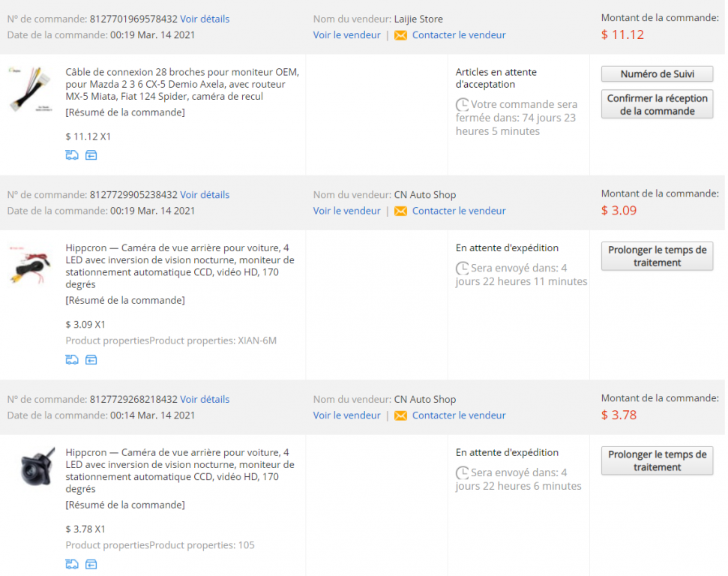Click the truck icon under XIAN-6M camera item
Viewport: 728px width, 576px height.
pyautogui.click(x=72, y=359)
